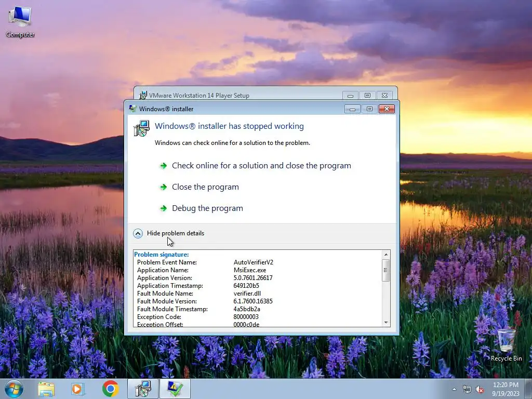The height and width of the screenshot is (399, 532).
Task: Click the Application Name label
Action: coord(163,270)
